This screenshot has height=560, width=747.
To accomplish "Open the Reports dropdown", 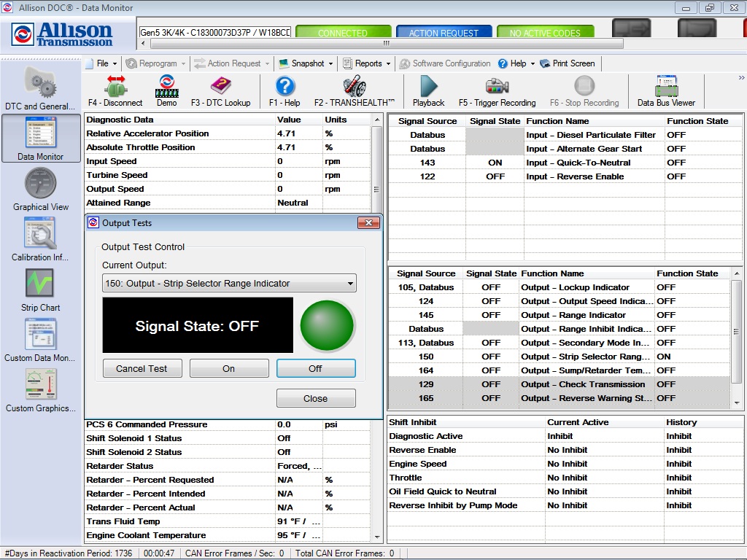I will [367, 63].
